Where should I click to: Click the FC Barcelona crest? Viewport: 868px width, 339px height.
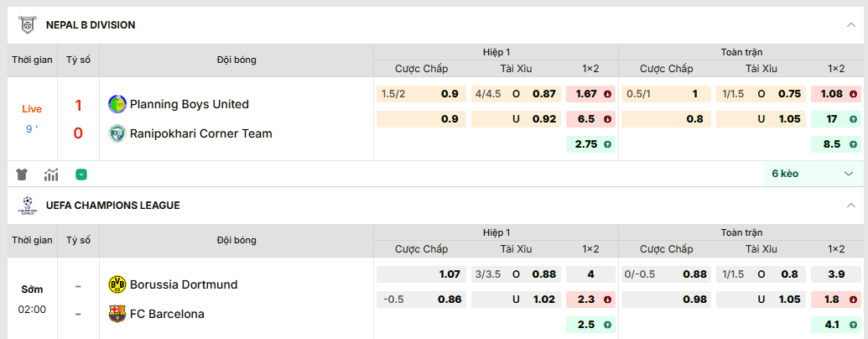pyautogui.click(x=117, y=314)
